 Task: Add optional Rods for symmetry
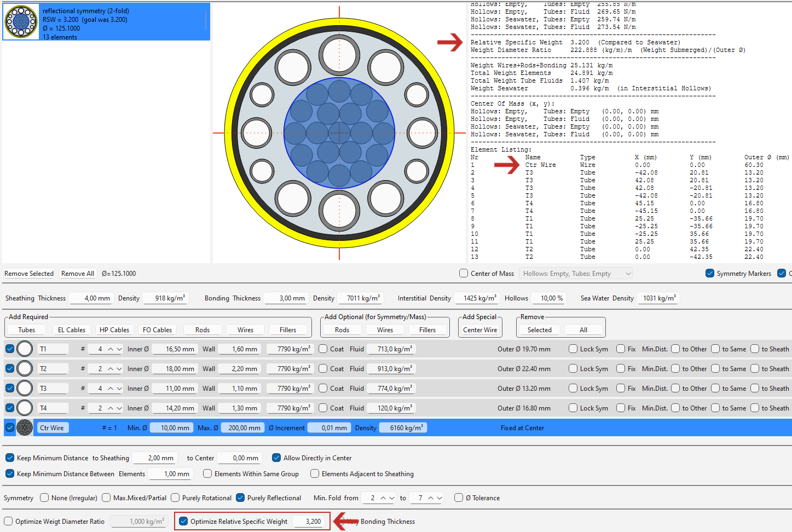[x=342, y=329]
